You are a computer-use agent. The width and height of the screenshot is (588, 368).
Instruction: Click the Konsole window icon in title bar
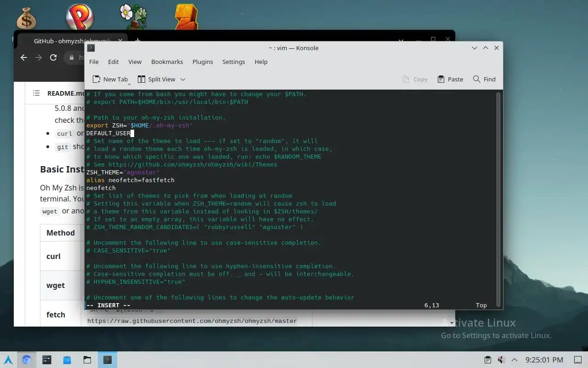coord(91,48)
